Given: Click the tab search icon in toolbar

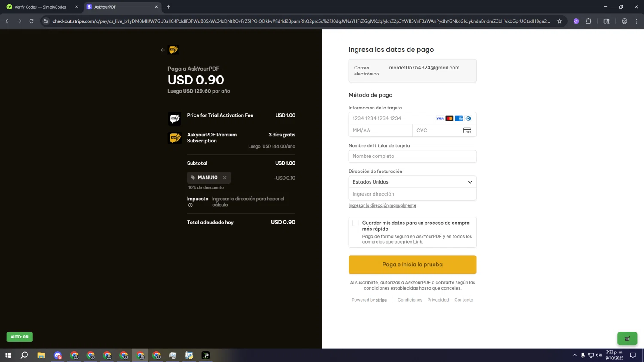Looking at the screenshot, I should click(x=606, y=21).
